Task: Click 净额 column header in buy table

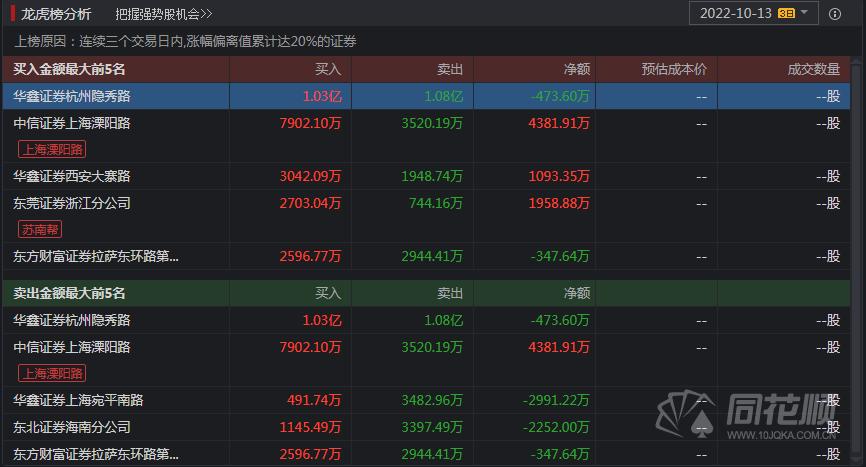Action: [577, 69]
